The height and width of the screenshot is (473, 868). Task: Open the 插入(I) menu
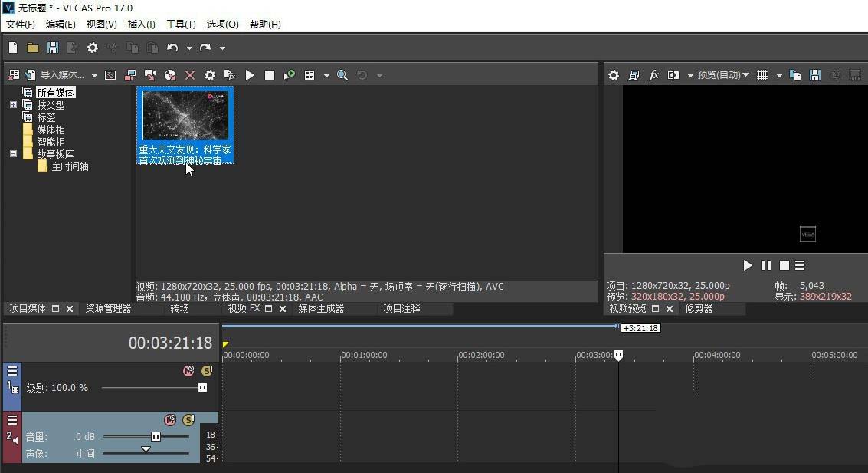pyautogui.click(x=141, y=25)
